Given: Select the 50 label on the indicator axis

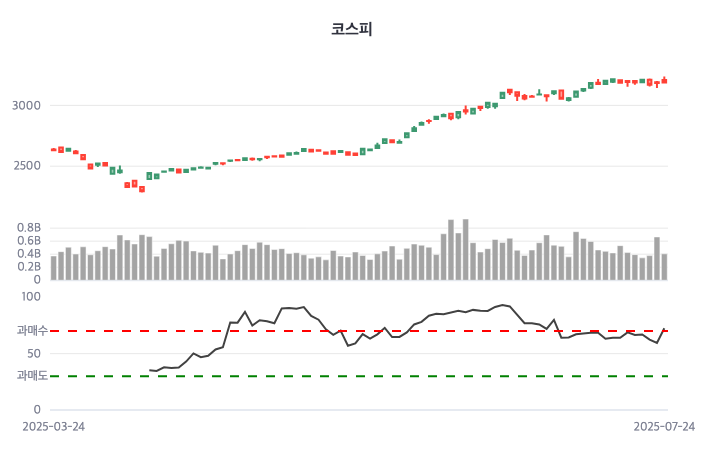Looking at the screenshot, I should coord(34,353).
